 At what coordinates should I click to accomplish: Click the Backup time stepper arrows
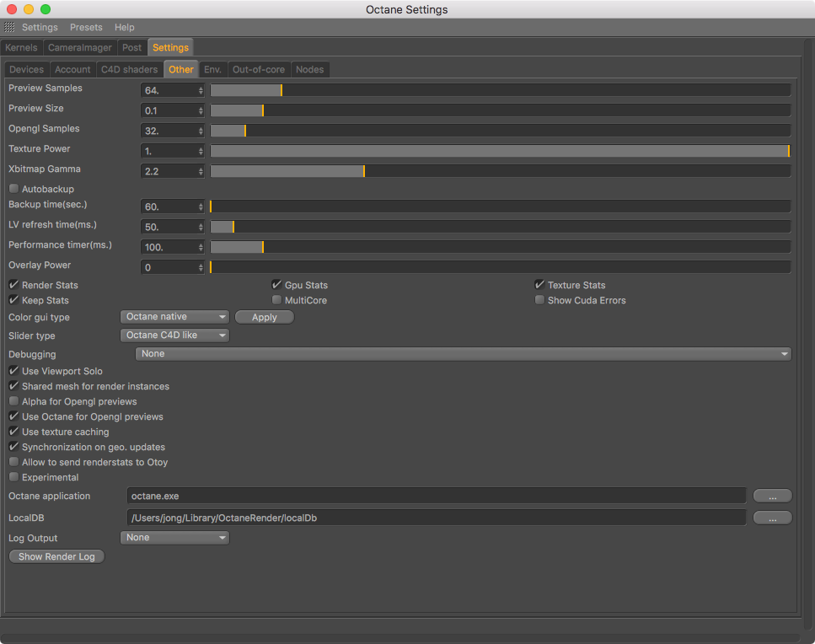coord(201,207)
